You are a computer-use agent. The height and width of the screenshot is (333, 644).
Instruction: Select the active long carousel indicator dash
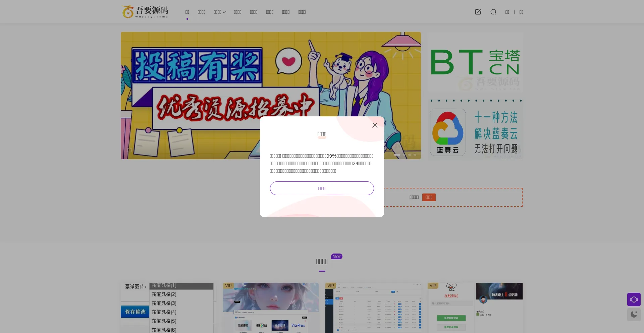pyautogui.click(x=397, y=155)
